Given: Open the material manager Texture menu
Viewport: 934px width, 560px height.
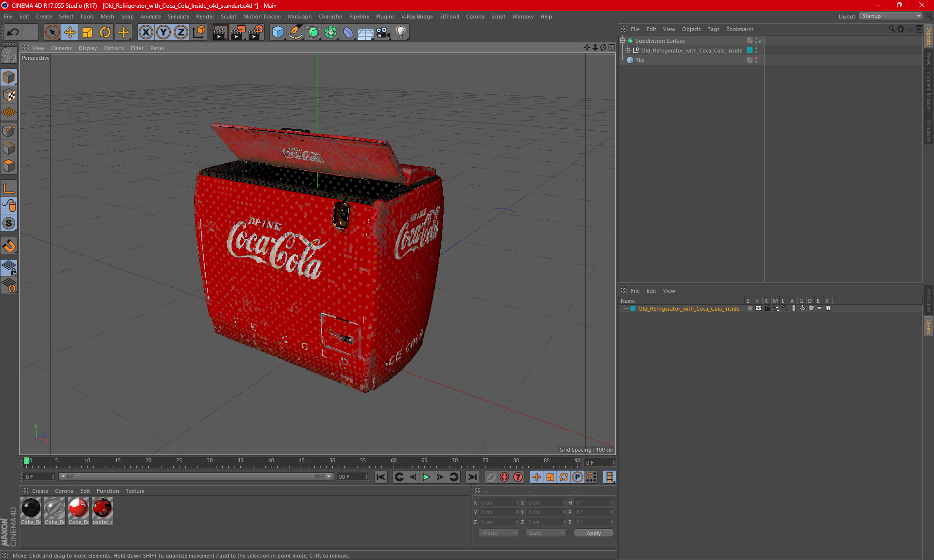Looking at the screenshot, I should (x=135, y=491).
